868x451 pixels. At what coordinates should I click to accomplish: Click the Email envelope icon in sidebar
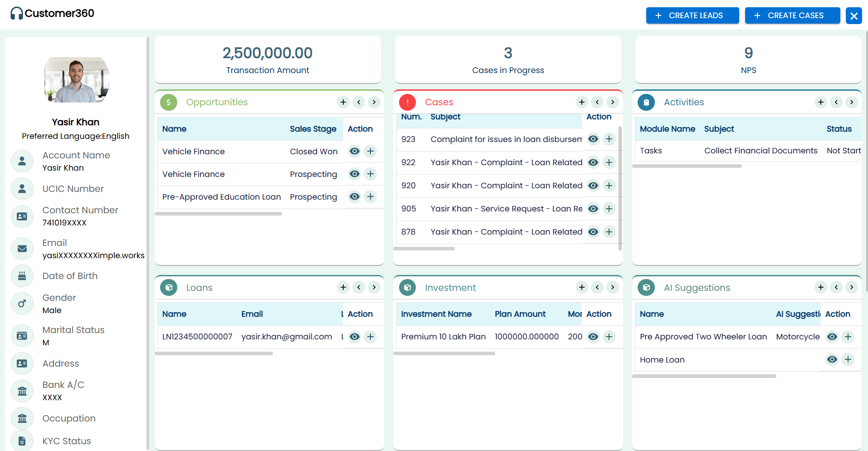tap(22, 249)
